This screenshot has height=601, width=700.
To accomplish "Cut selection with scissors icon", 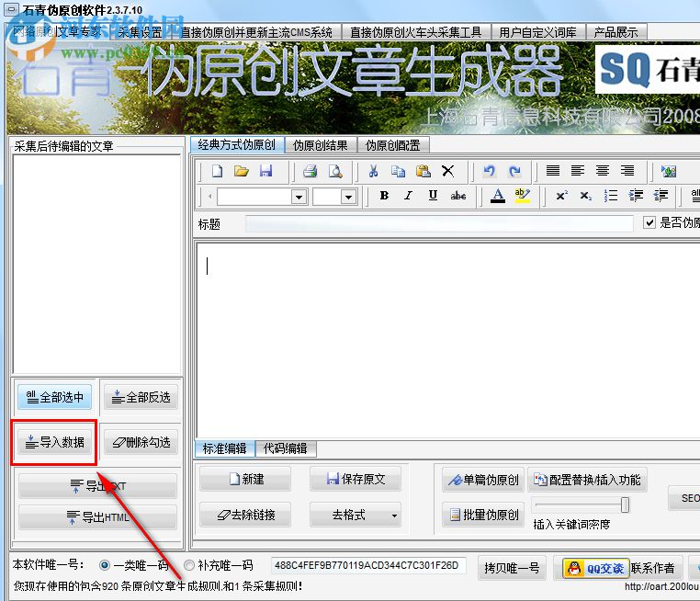I will [373, 171].
